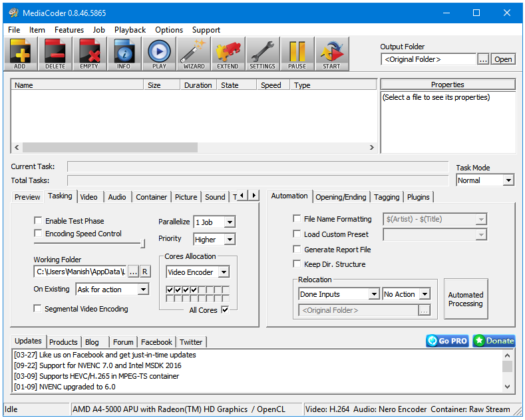Image resolution: width=525 pixels, height=420 pixels.
Task: Open the No Action dropdown
Action: (425, 294)
